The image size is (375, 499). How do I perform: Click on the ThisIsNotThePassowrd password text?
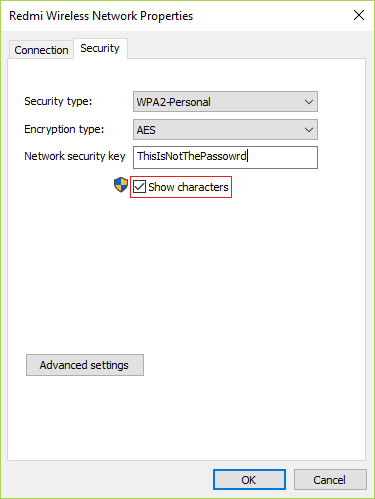tap(192, 156)
